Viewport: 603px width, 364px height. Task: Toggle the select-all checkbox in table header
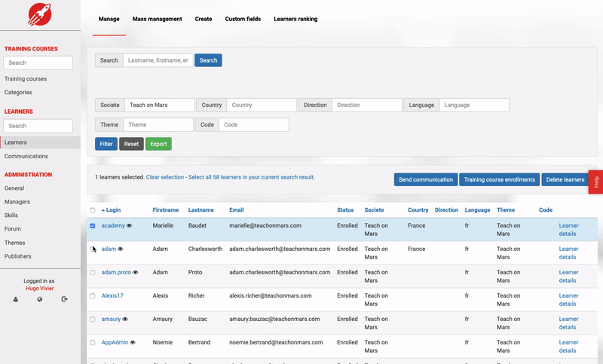[93, 210]
